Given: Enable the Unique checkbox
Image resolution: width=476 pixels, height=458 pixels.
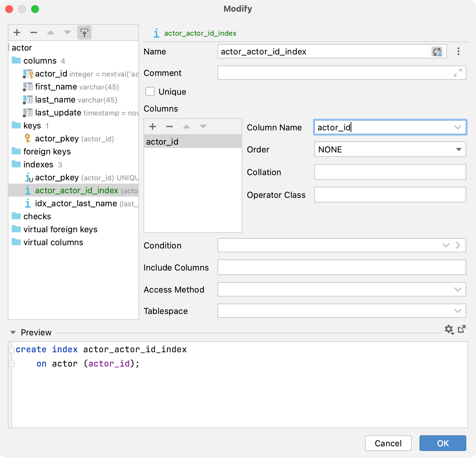Looking at the screenshot, I should (150, 91).
